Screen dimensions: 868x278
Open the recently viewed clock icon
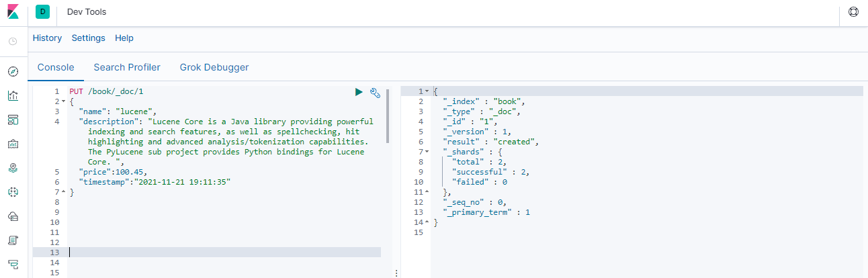(13, 42)
